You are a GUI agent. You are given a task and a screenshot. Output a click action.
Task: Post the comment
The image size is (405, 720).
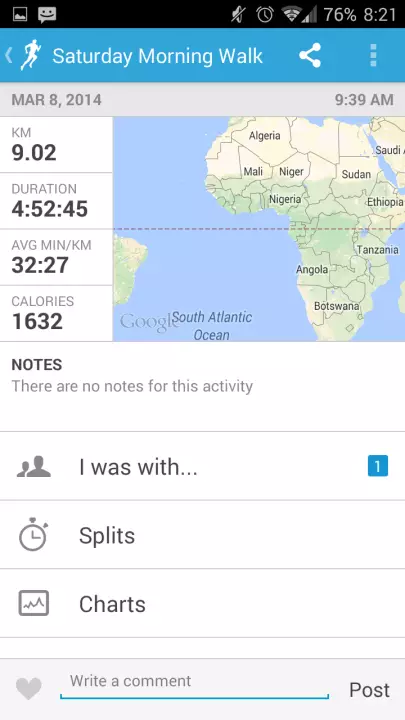coord(369,690)
